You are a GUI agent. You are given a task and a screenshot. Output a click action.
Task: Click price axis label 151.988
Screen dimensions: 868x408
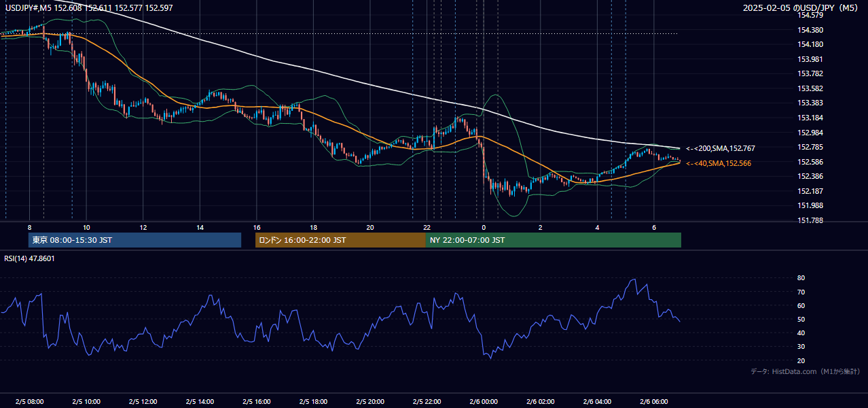810,205
